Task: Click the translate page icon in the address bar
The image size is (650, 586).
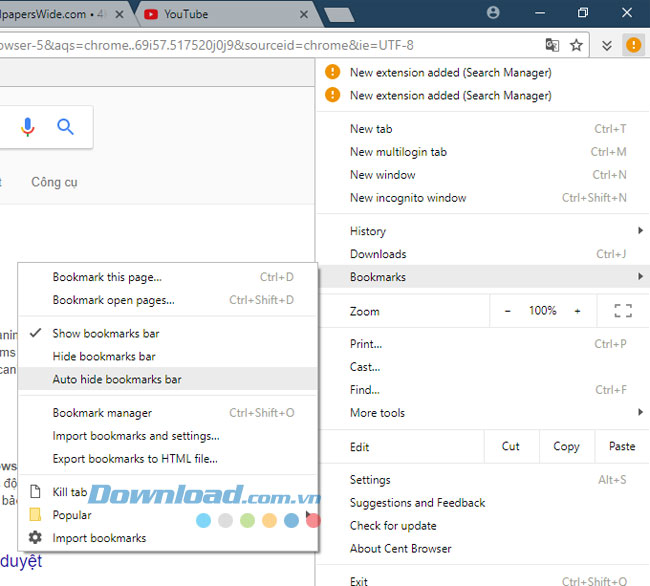Action: click(552, 45)
